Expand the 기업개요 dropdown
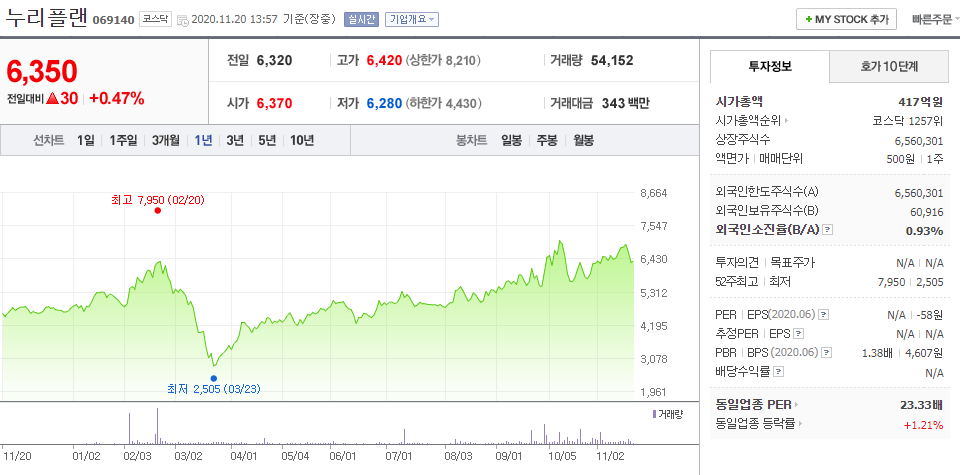The image size is (963, 475). click(411, 20)
